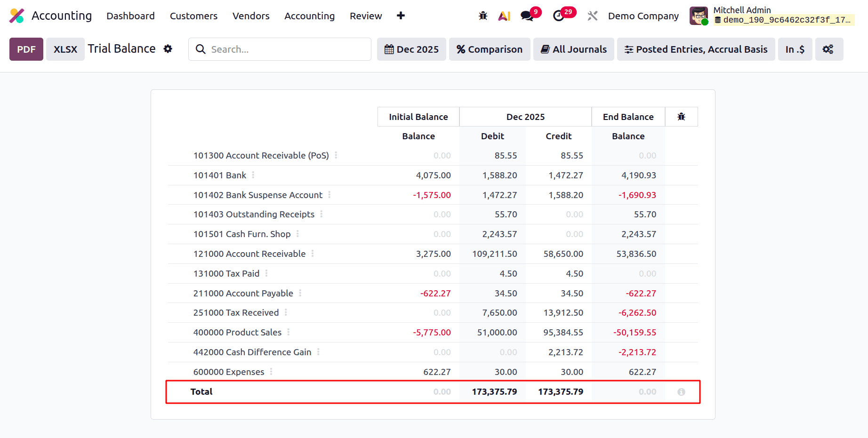Click the 251000 Tax Received line
The image size is (868, 438).
click(x=236, y=312)
